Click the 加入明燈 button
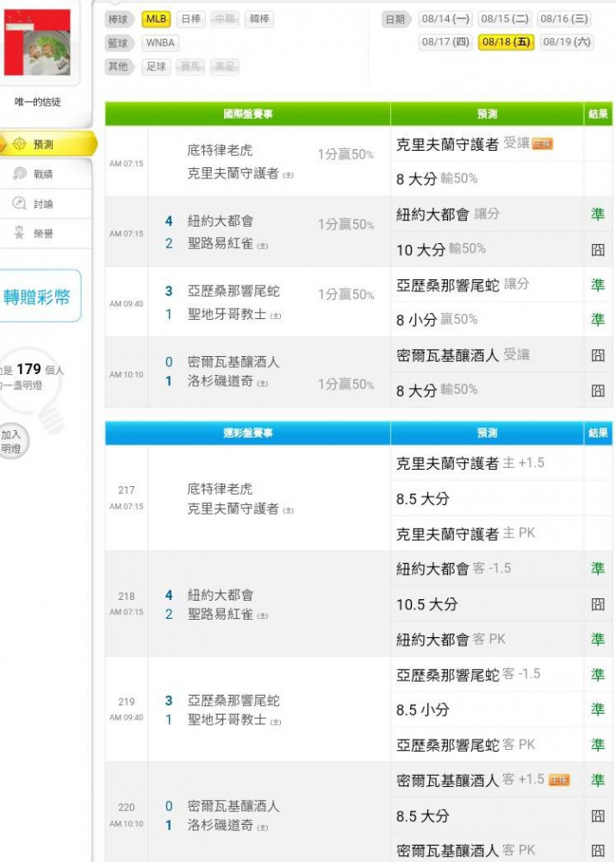 pyautogui.click(x=12, y=441)
